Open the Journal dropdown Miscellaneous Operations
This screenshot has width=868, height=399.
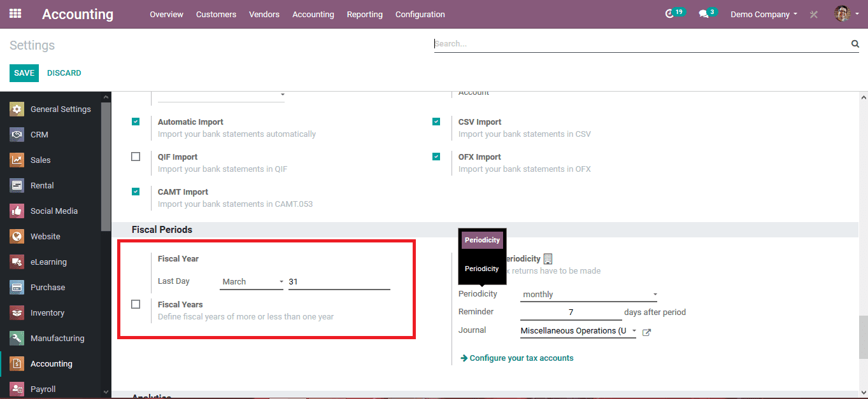click(x=578, y=331)
